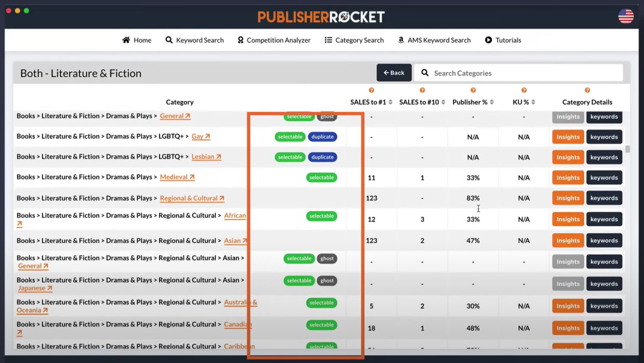Open AMS Keyword Search
Screen dimensions: 644x363
(x=434, y=40)
